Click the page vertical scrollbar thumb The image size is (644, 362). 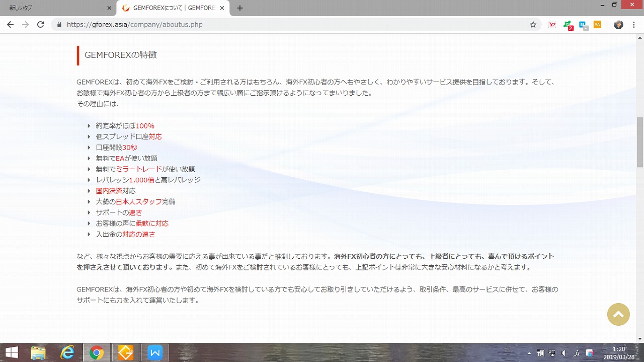(639, 142)
